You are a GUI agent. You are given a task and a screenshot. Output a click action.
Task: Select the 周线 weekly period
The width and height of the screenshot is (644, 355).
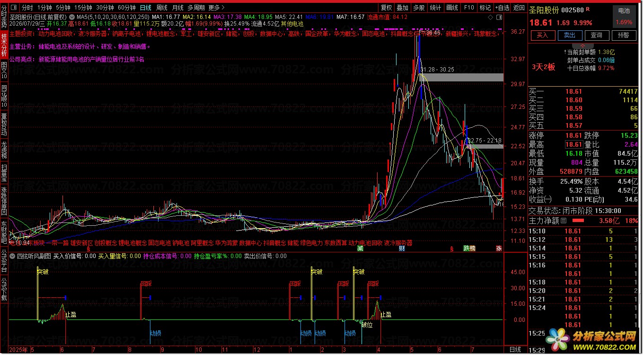[162, 8]
